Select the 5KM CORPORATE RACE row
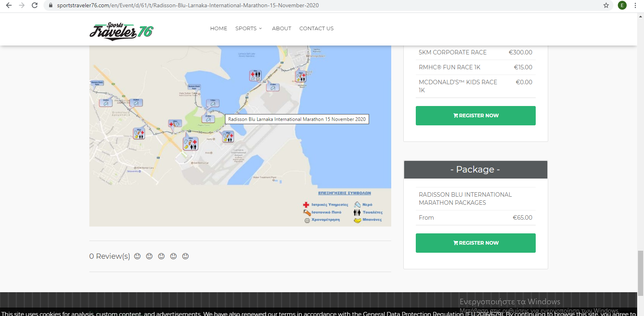The width and height of the screenshot is (644, 316). pyautogui.click(x=476, y=52)
